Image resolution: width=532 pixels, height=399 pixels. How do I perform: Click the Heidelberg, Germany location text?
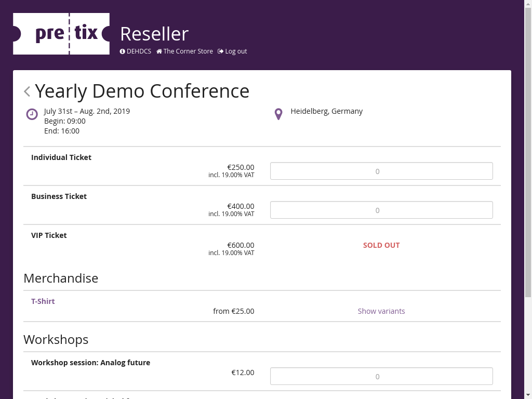tap(327, 111)
